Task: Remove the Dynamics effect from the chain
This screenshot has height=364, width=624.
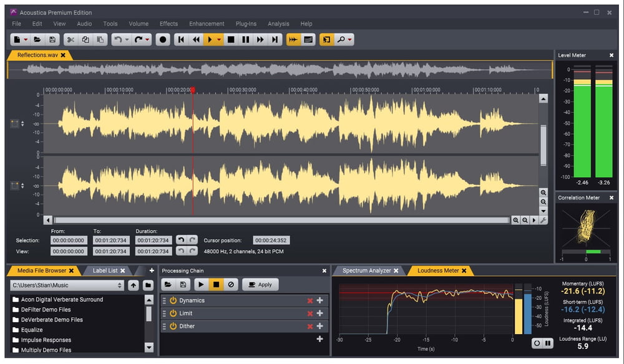Action: [310, 301]
